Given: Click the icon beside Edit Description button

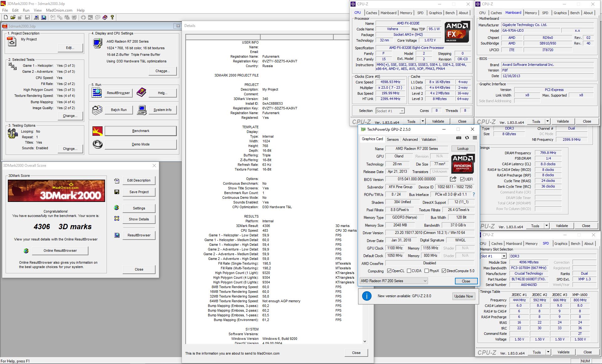Looking at the screenshot, I should pos(117,181).
